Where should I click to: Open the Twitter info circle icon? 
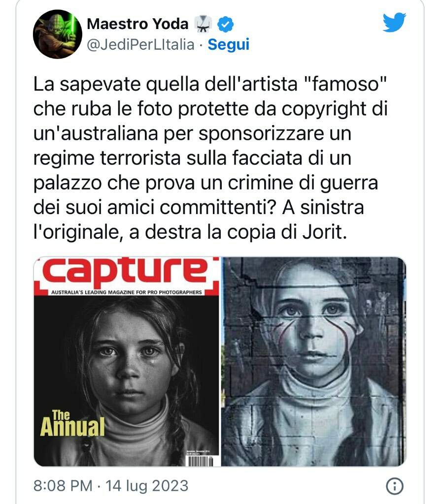(394, 486)
